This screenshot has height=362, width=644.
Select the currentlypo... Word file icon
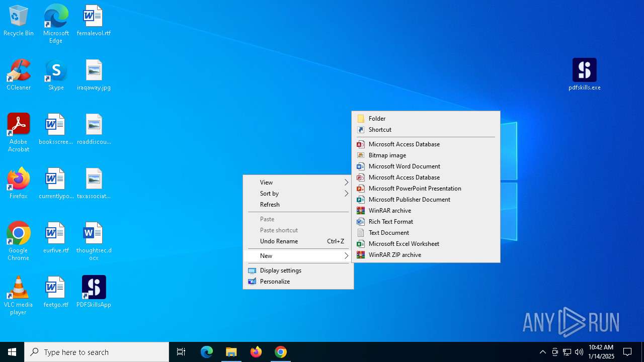[x=56, y=184]
